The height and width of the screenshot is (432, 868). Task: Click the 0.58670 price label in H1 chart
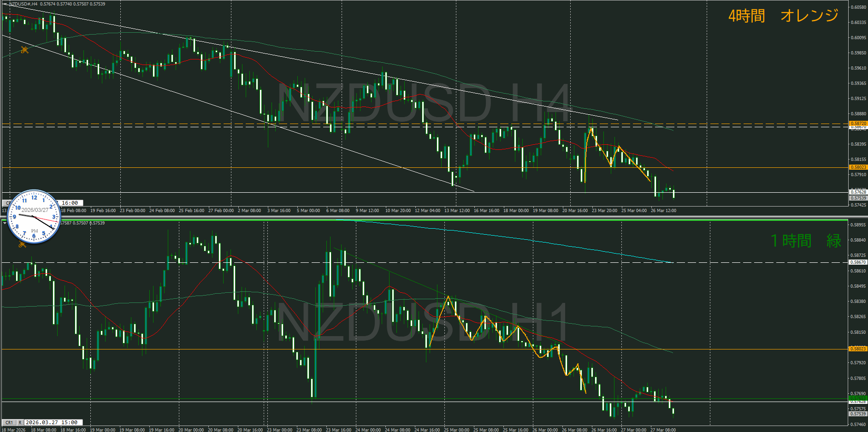pos(858,262)
